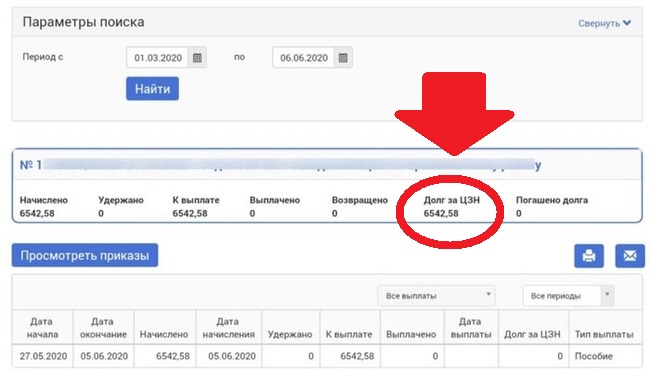Click Дата выплаты column header
Image resolution: width=650 pixels, height=390 pixels.
[471, 327]
